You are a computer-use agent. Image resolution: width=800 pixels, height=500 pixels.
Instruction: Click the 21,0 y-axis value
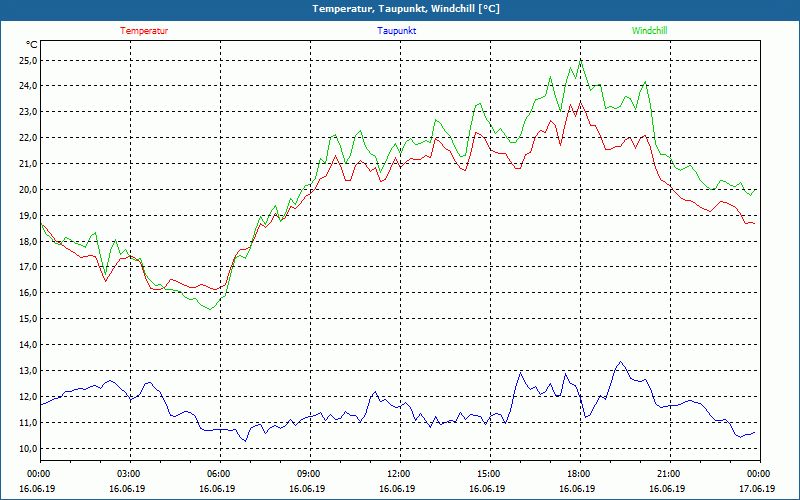pos(29,164)
